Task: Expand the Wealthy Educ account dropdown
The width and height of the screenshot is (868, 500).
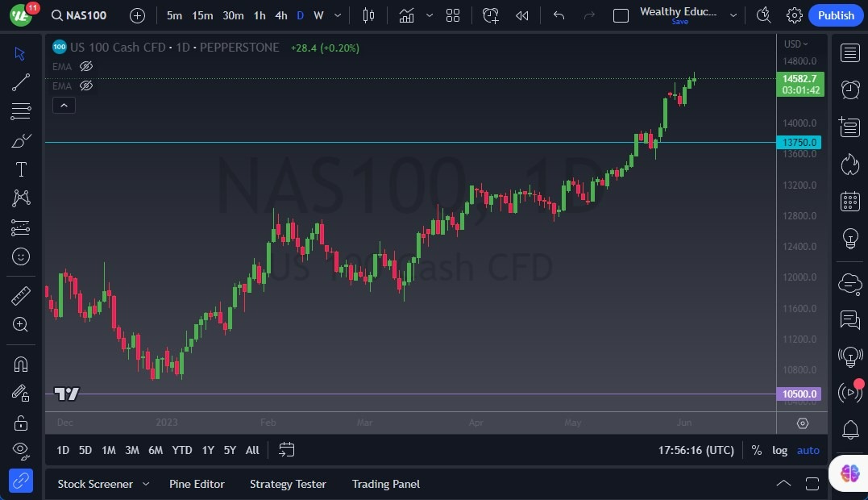Action: pyautogui.click(x=732, y=14)
